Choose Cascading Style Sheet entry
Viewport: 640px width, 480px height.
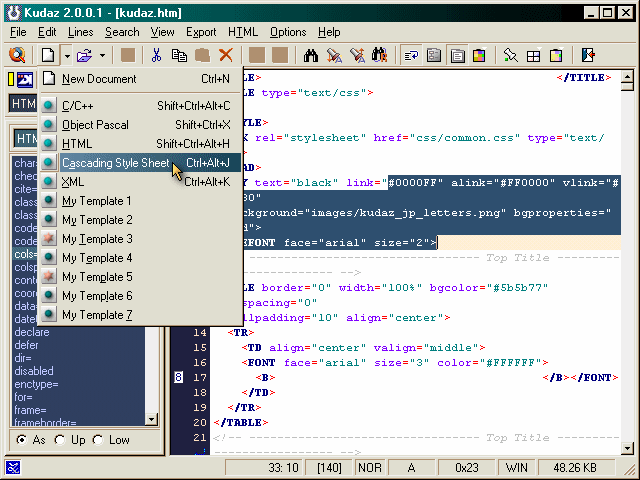point(140,163)
